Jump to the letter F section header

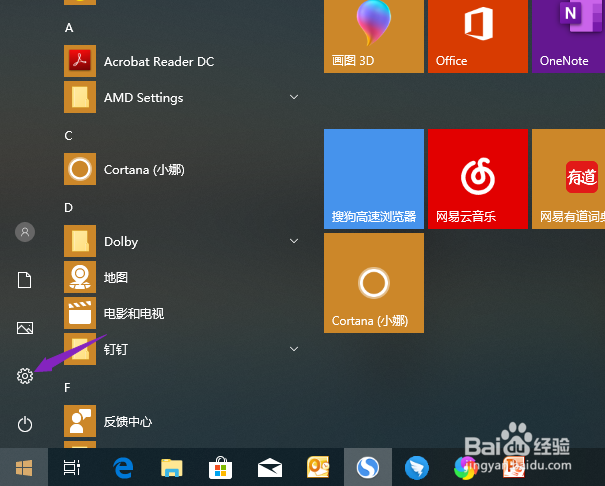[x=68, y=388]
